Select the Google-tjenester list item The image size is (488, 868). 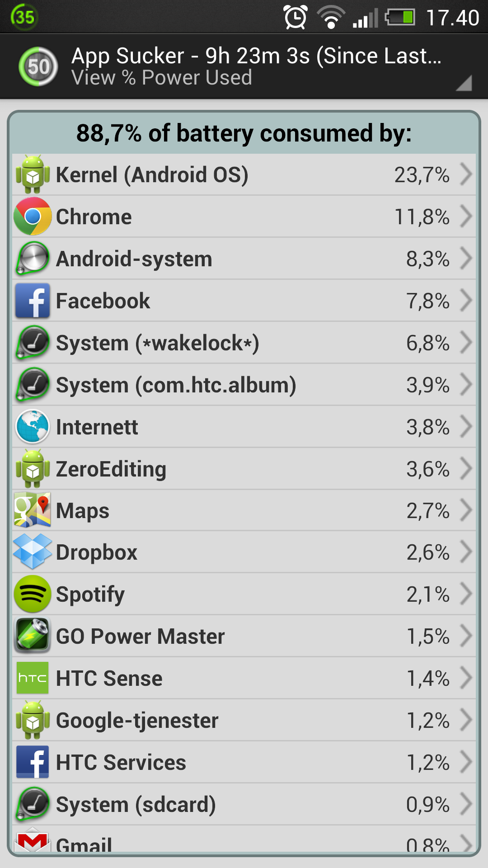[244, 720]
